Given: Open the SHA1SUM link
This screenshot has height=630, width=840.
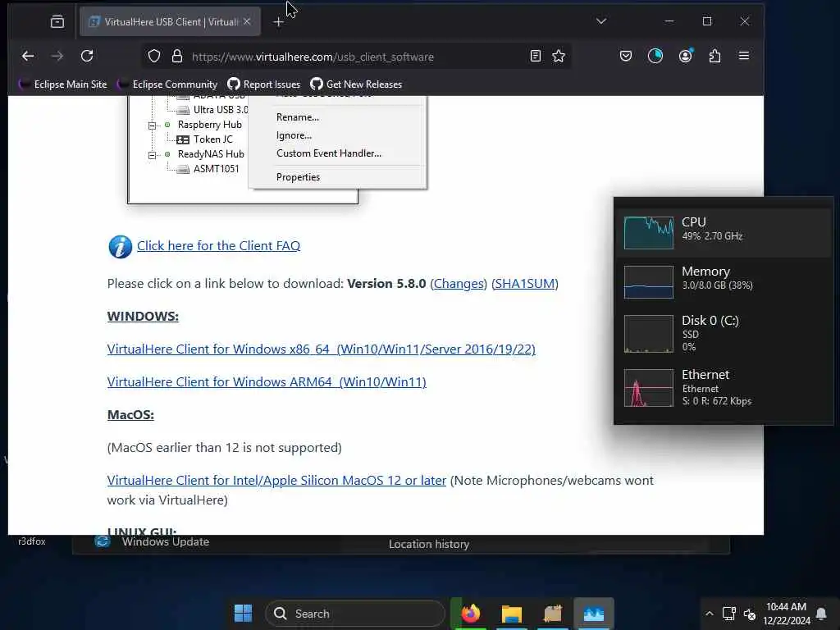Looking at the screenshot, I should [x=524, y=283].
